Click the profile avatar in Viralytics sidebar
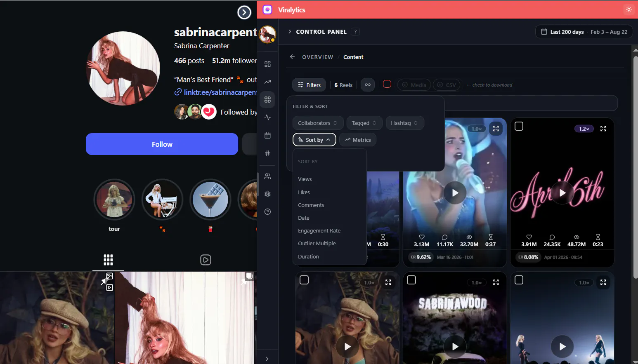The width and height of the screenshot is (638, 364). coord(267,34)
